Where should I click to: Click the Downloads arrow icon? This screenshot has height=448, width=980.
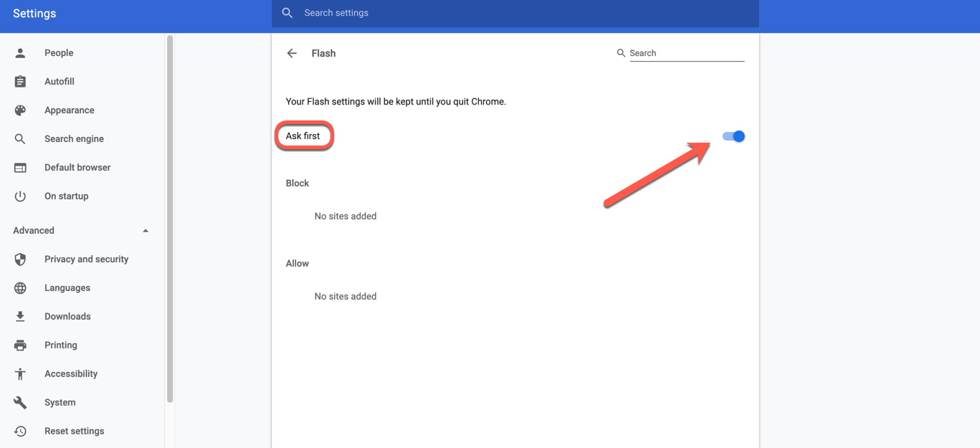coord(20,317)
